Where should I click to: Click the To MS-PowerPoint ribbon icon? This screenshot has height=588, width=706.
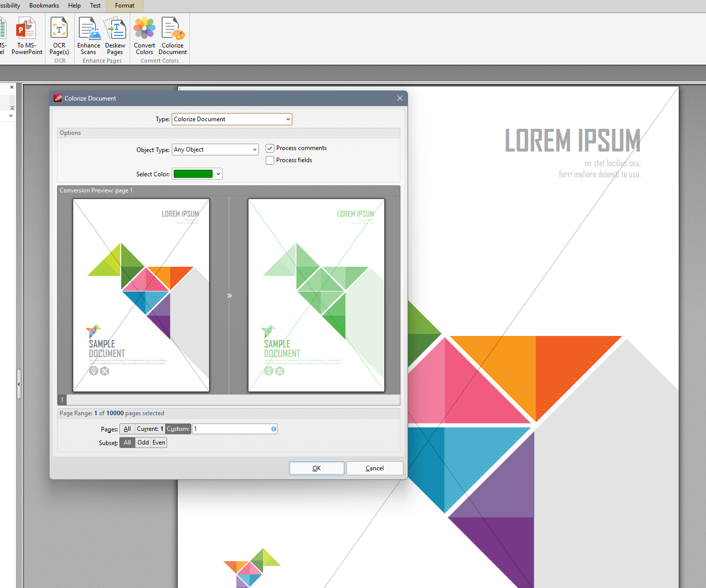tap(27, 36)
